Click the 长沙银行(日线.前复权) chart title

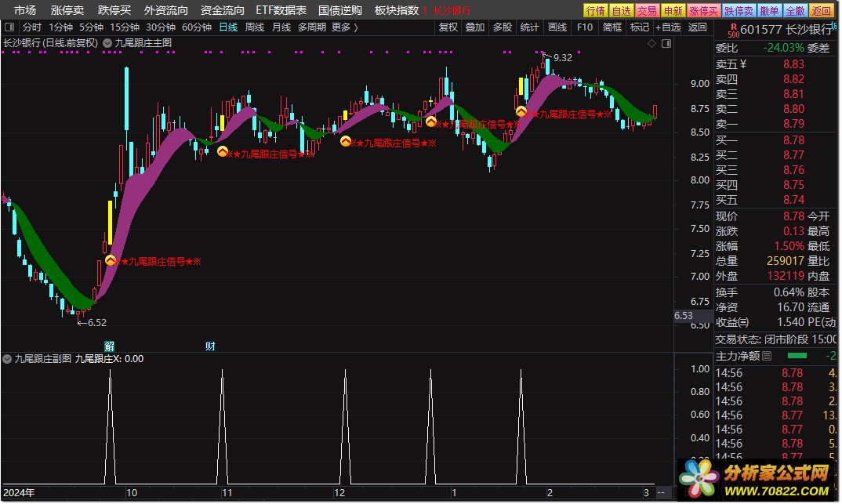(50, 43)
